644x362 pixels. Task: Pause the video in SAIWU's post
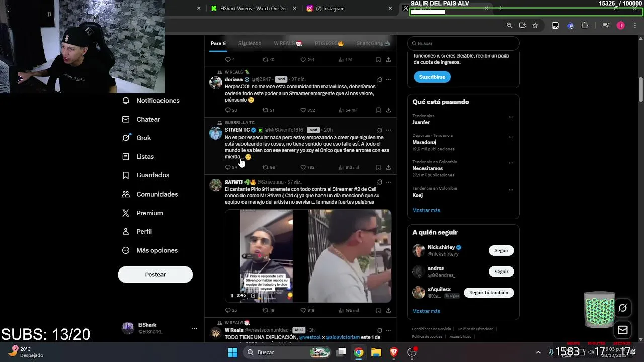[232, 296]
